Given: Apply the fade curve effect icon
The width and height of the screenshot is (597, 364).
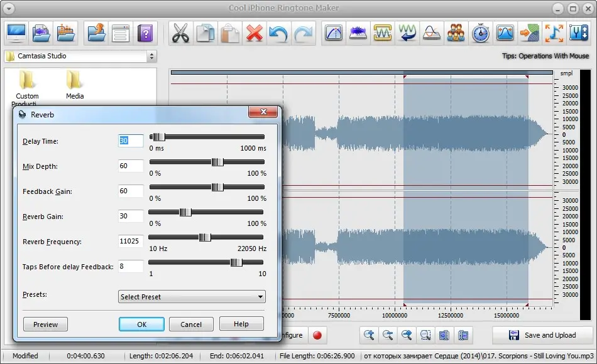Looking at the screenshot, I should coord(334,33).
